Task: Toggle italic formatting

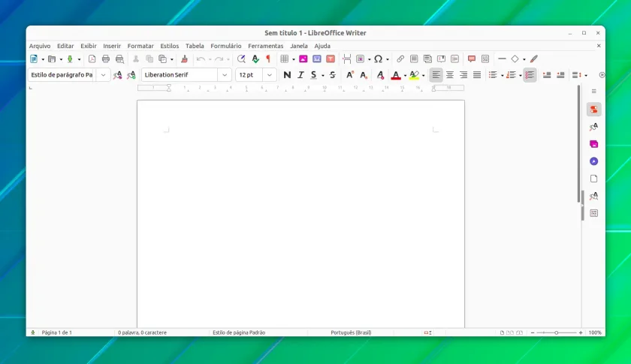Action: pyautogui.click(x=300, y=75)
